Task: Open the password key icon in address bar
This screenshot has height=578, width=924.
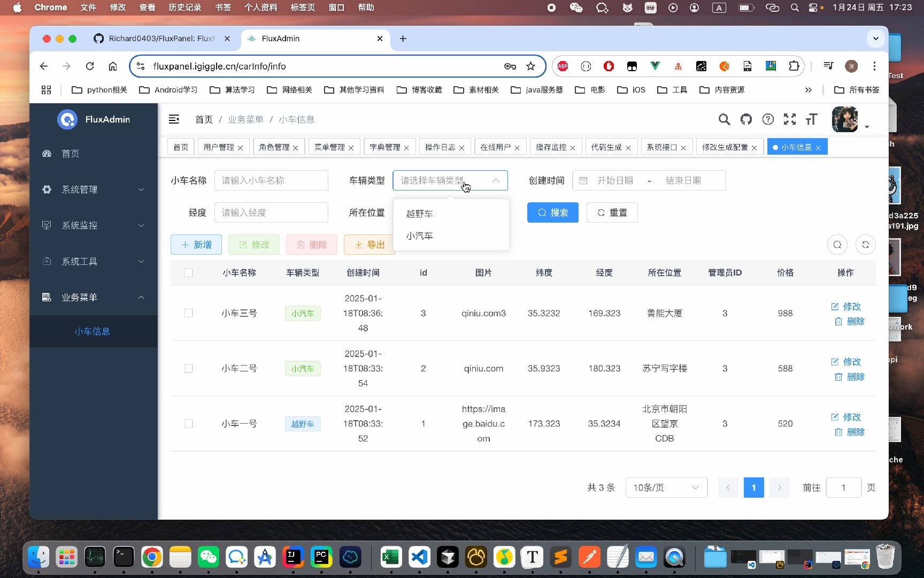Action: tap(510, 66)
